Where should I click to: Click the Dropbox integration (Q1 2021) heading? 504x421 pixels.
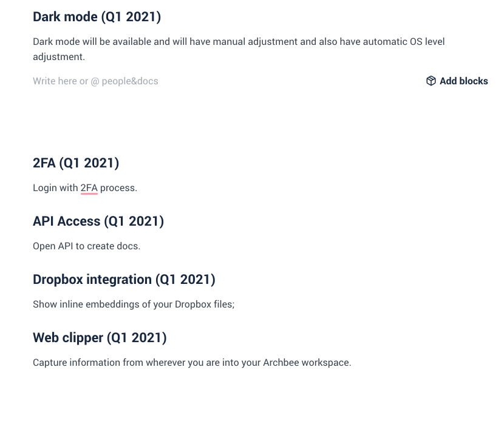point(124,279)
